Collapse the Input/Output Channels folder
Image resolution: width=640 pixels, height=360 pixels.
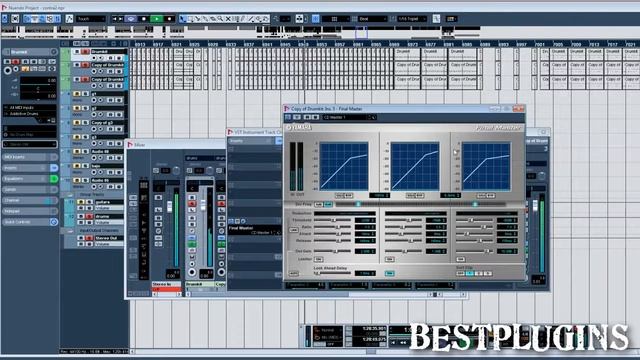pyautogui.click(x=70, y=231)
